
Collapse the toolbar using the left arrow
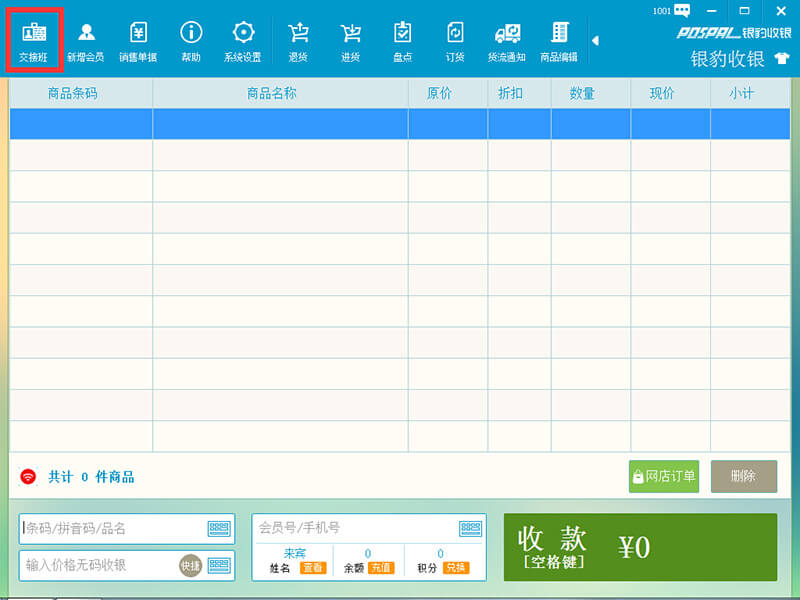595,41
